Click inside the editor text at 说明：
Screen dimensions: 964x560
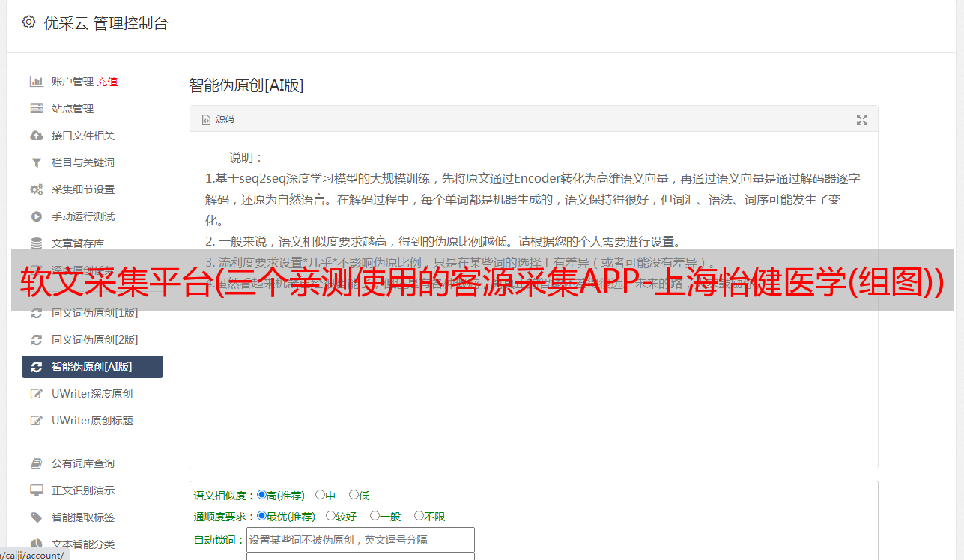(x=246, y=158)
